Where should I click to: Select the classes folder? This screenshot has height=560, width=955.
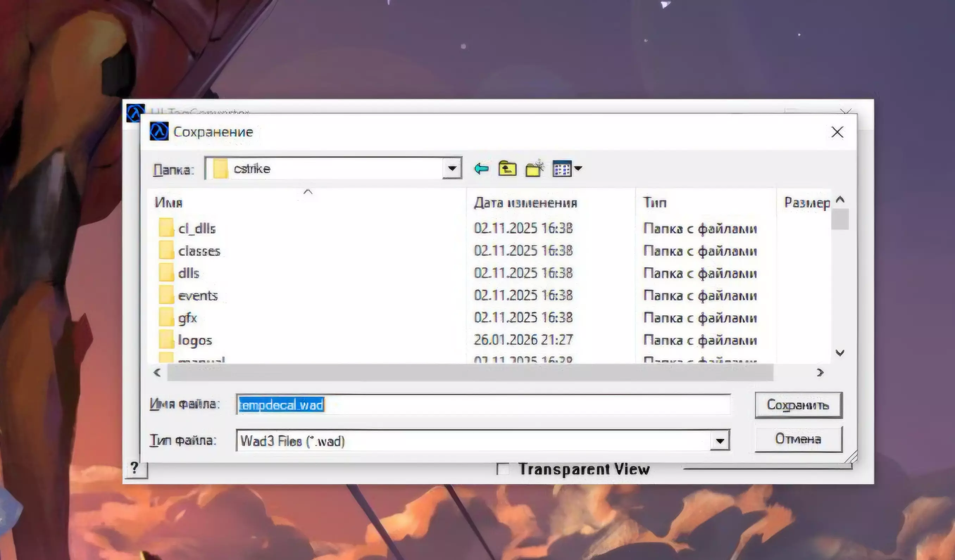pyautogui.click(x=199, y=251)
